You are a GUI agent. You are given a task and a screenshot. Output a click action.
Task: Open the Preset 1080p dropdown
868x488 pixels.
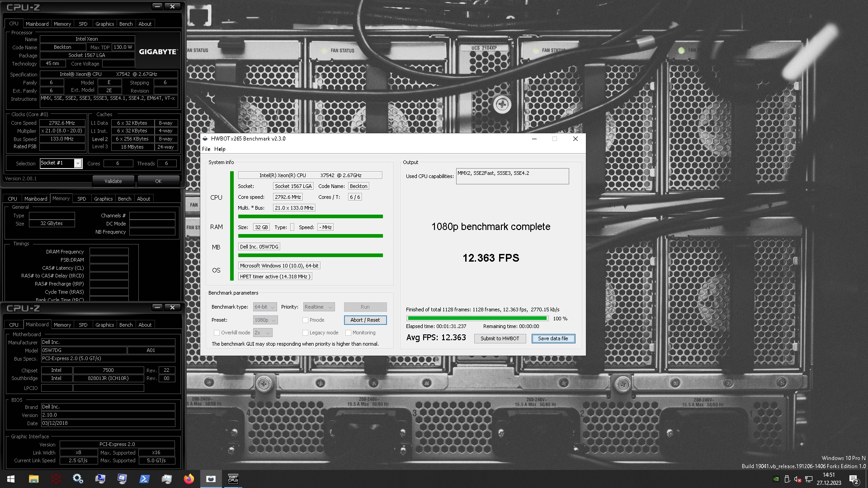[x=265, y=320]
